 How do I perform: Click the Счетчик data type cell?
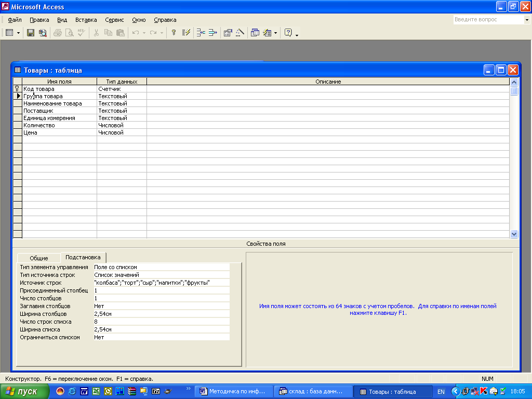(122, 89)
